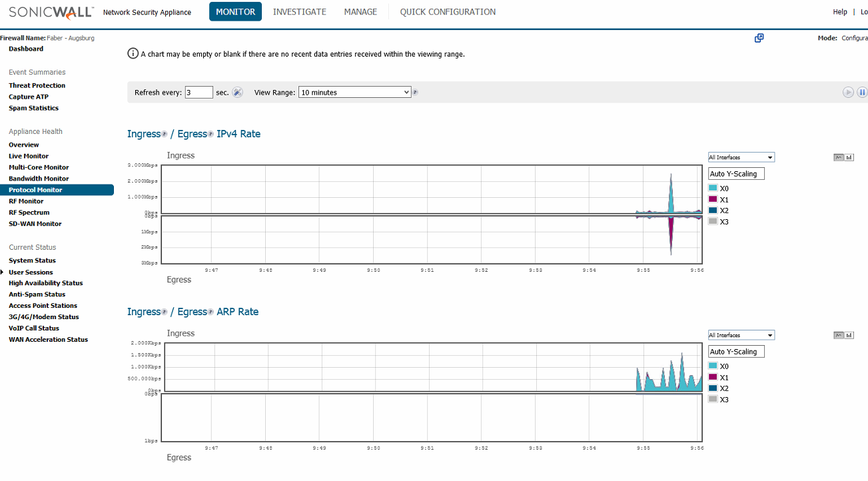The height and width of the screenshot is (481, 868).
Task: Open help icon next to View Range
Action: [415, 93]
